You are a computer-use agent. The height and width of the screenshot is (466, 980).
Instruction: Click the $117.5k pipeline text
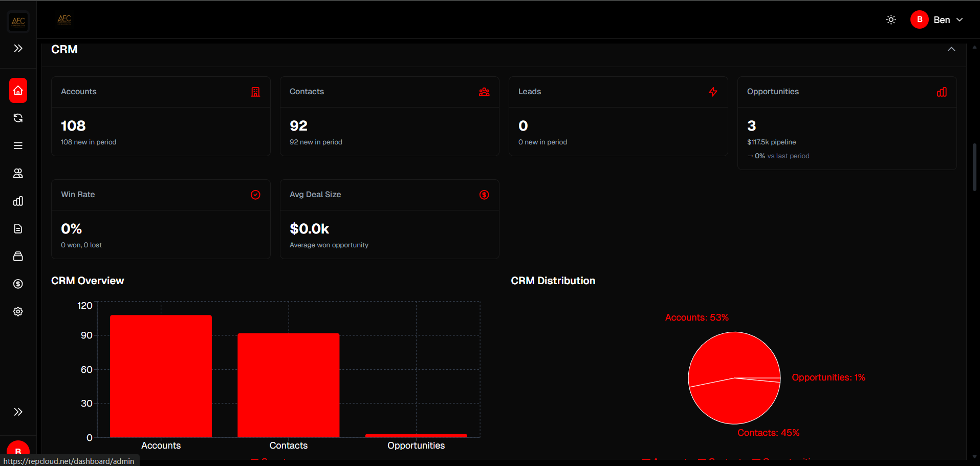point(772,142)
